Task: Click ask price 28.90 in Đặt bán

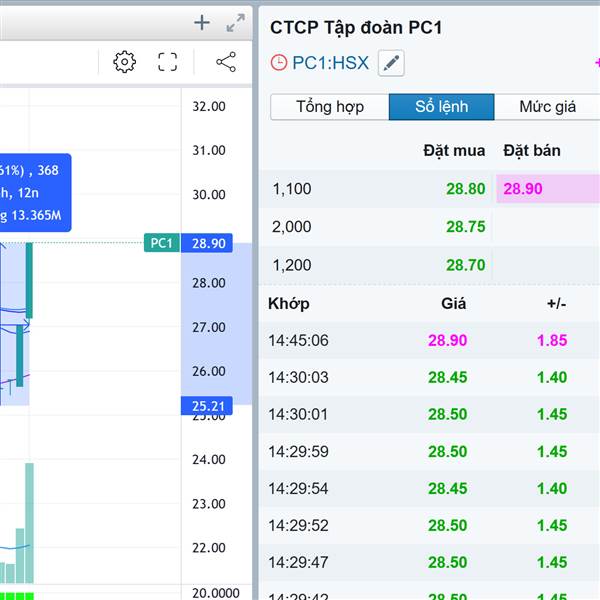Action: click(523, 189)
